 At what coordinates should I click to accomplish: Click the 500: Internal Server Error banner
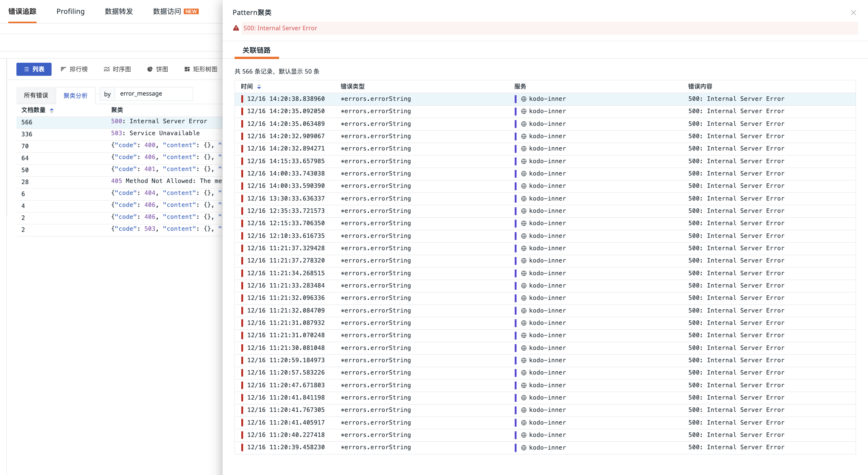pyautogui.click(x=549, y=28)
